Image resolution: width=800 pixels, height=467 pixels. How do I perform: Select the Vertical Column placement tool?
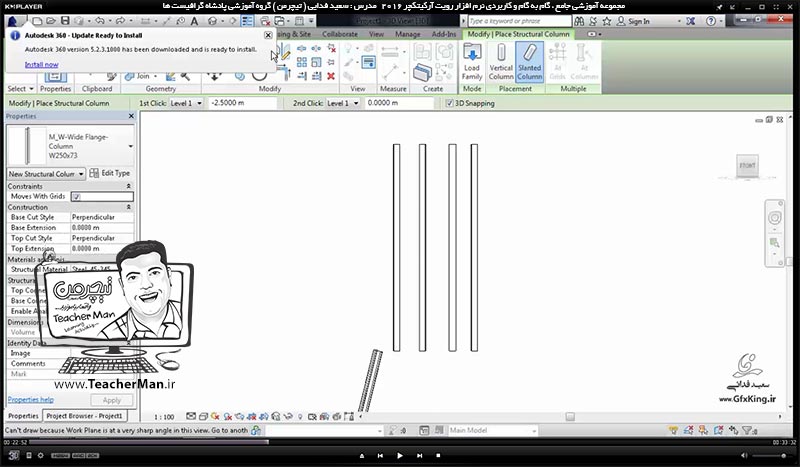point(501,62)
